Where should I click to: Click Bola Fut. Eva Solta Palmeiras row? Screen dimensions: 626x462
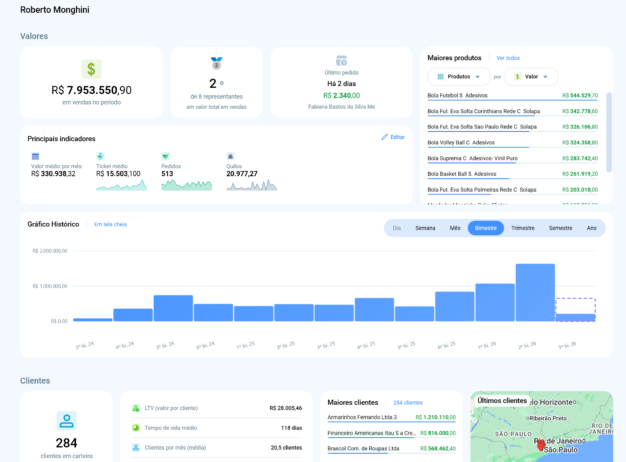pyautogui.click(x=513, y=190)
